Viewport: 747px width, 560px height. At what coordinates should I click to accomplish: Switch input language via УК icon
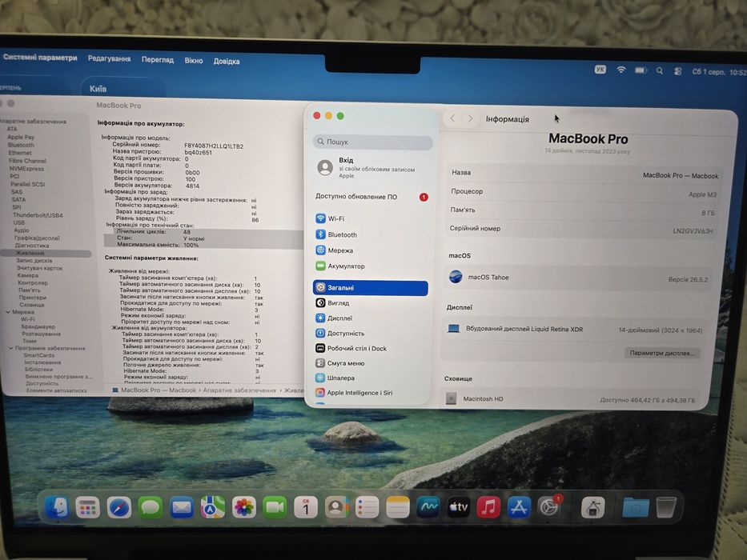600,70
